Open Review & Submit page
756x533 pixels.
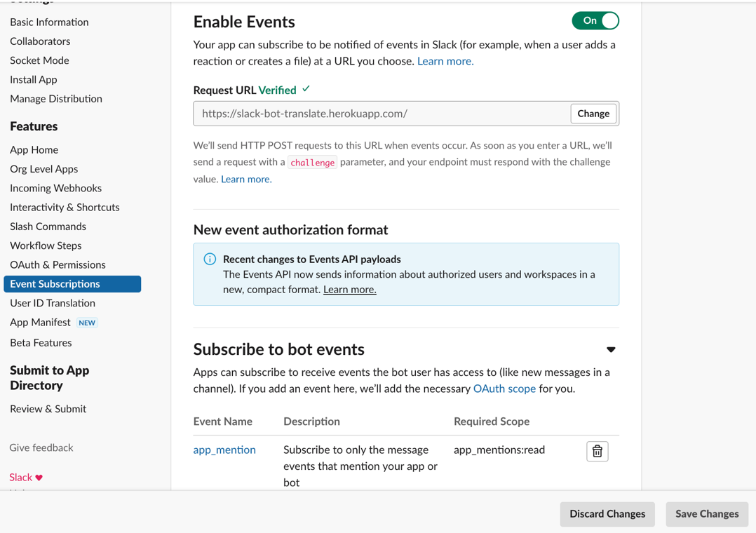click(48, 409)
